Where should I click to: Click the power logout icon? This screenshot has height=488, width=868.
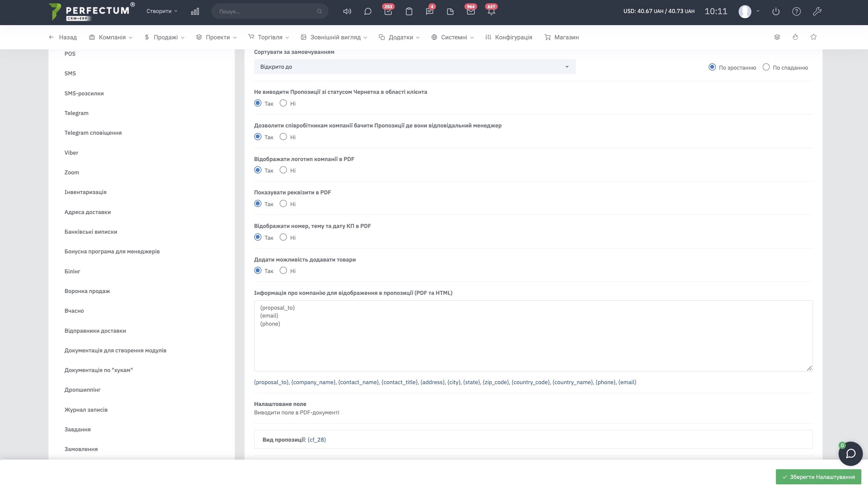776,12
